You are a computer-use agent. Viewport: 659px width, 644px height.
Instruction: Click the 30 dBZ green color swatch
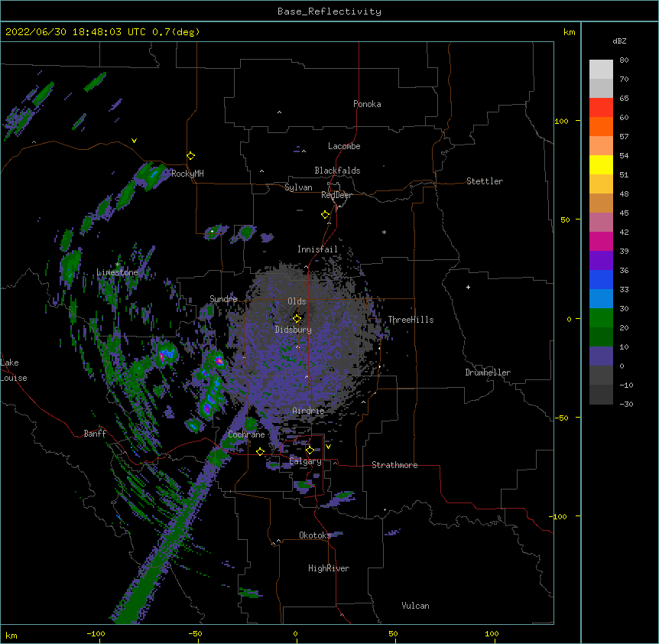click(601, 318)
